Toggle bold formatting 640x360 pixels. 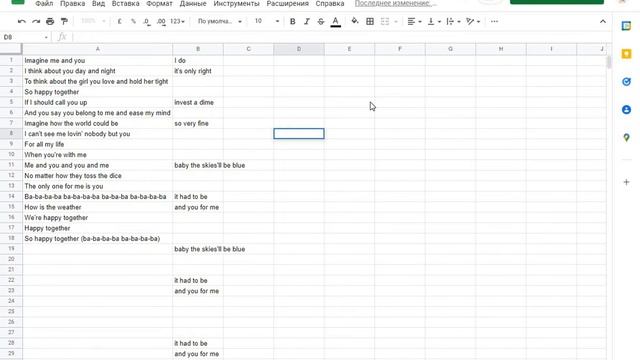point(292,21)
